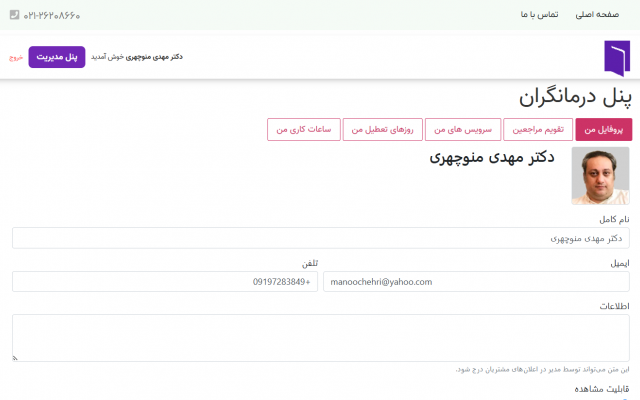Click the پنل مدیریت button
Viewport: 640px width, 400px height.
coord(57,57)
